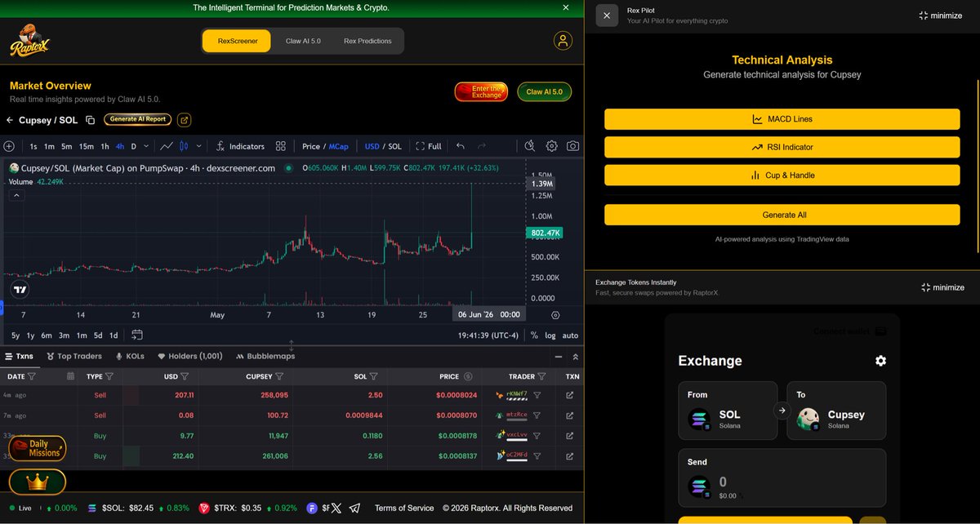Open the quick search magnifier icon
Image resolution: width=980 pixels, height=524 pixels.
tap(530, 146)
